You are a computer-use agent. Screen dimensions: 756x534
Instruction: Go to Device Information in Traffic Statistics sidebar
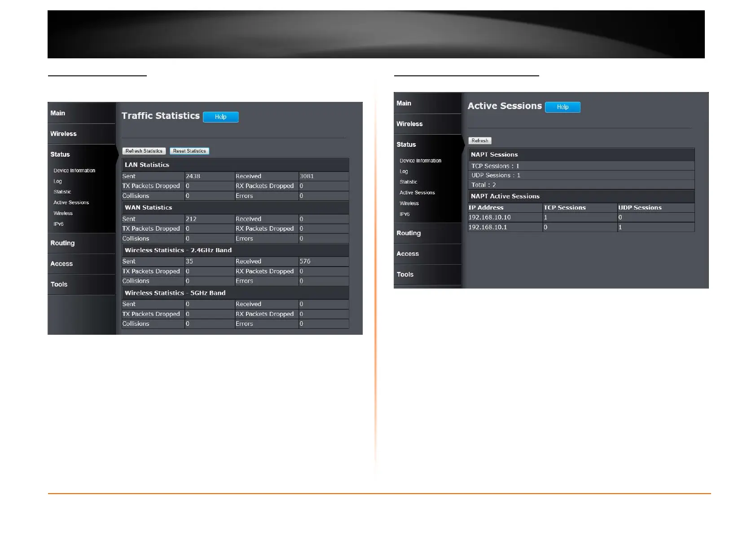click(75, 171)
